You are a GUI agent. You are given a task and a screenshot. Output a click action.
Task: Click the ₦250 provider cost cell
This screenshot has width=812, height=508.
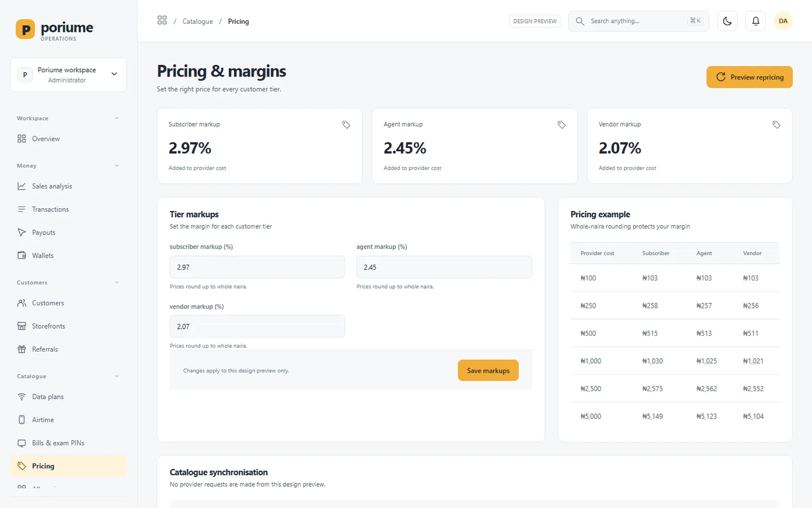tap(588, 306)
